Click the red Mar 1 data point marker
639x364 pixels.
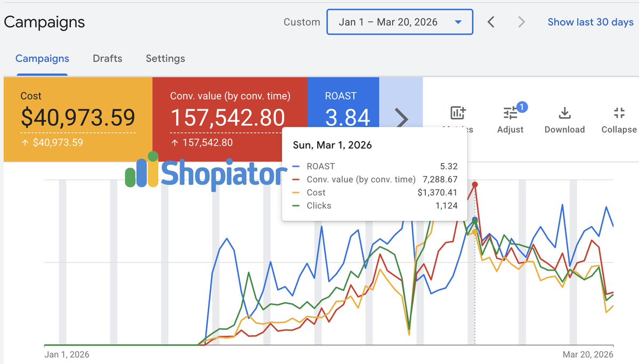click(x=475, y=184)
